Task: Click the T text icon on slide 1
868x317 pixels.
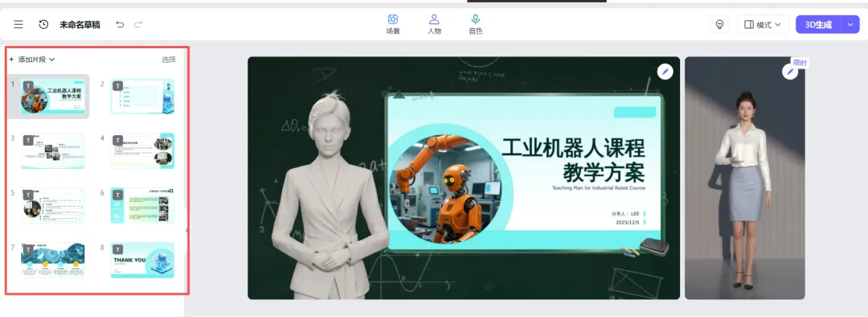Action: (x=28, y=86)
